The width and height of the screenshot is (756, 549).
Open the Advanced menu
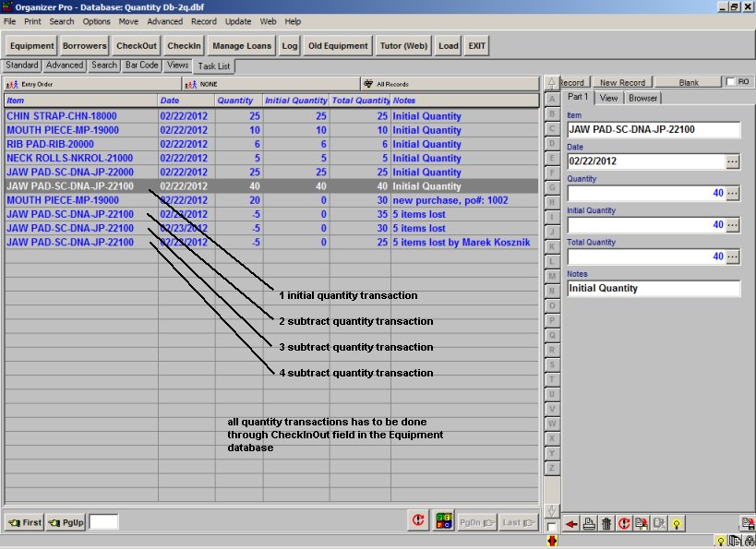click(x=164, y=21)
